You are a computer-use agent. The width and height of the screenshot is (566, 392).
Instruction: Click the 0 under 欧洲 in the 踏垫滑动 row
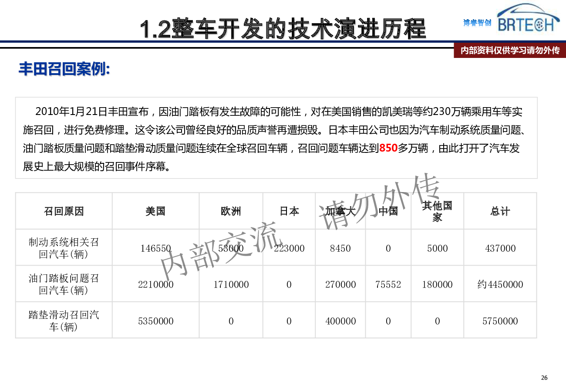tap(231, 321)
